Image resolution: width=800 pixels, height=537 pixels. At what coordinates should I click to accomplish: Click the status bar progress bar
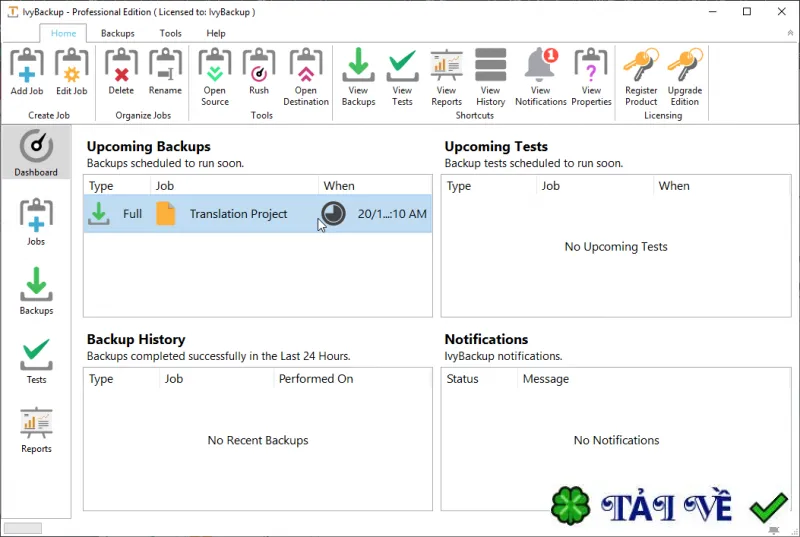tap(23, 528)
